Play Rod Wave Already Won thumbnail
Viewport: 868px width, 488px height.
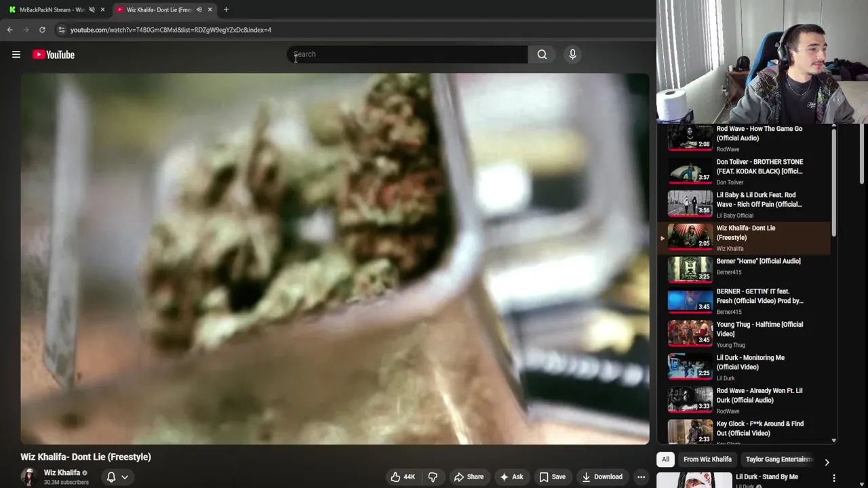tap(690, 400)
